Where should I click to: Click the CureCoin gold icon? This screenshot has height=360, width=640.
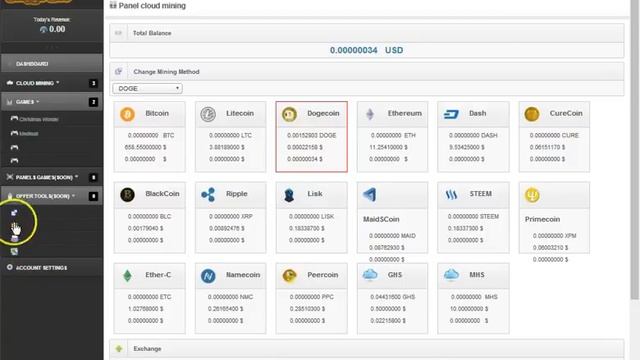(532, 114)
